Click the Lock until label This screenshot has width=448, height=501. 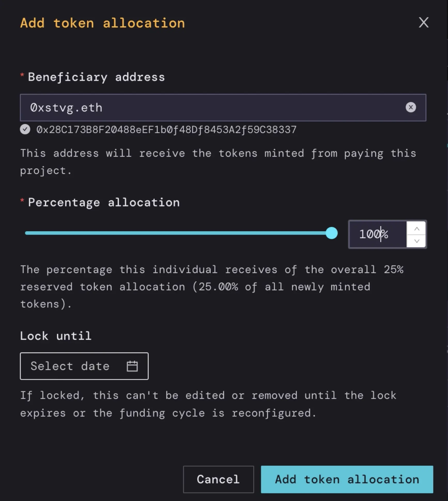click(56, 336)
